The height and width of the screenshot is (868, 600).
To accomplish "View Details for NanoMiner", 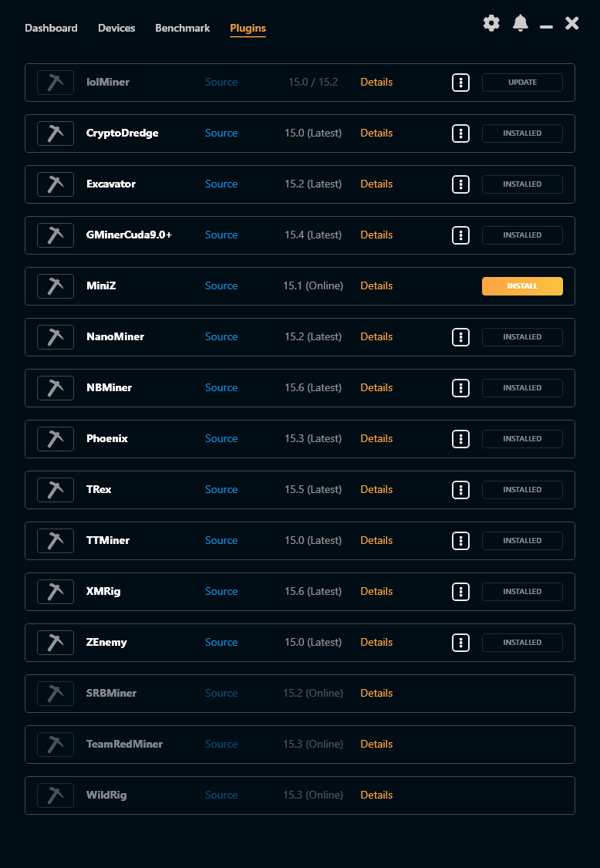I will pos(376,337).
